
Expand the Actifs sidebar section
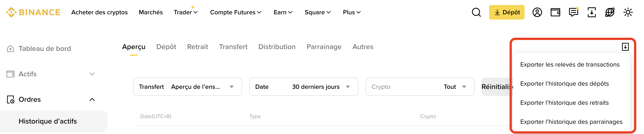92,74
